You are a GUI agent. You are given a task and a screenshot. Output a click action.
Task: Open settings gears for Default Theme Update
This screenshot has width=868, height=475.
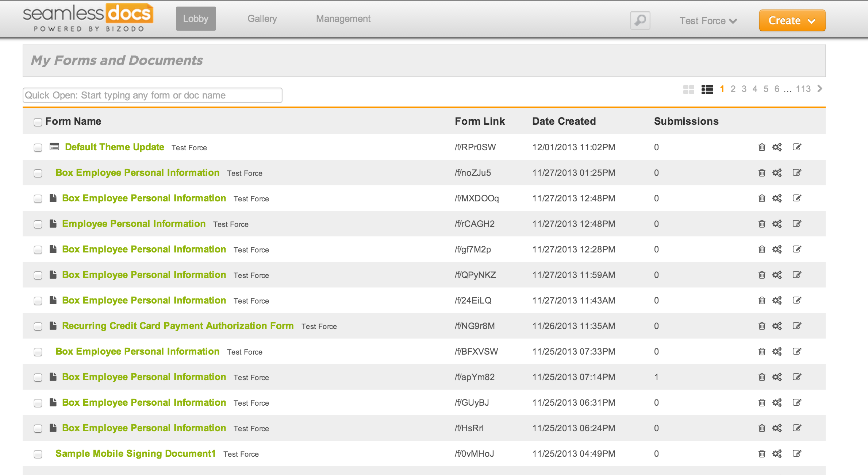(x=777, y=147)
